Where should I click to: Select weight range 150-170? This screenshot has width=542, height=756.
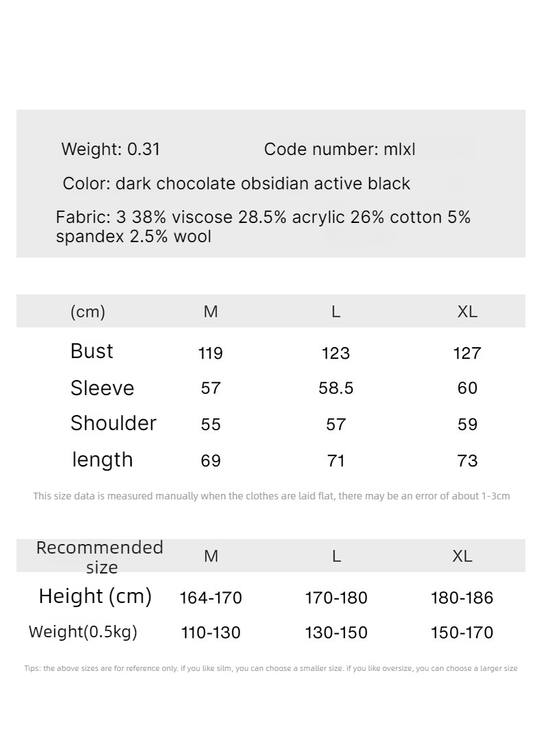tap(462, 633)
